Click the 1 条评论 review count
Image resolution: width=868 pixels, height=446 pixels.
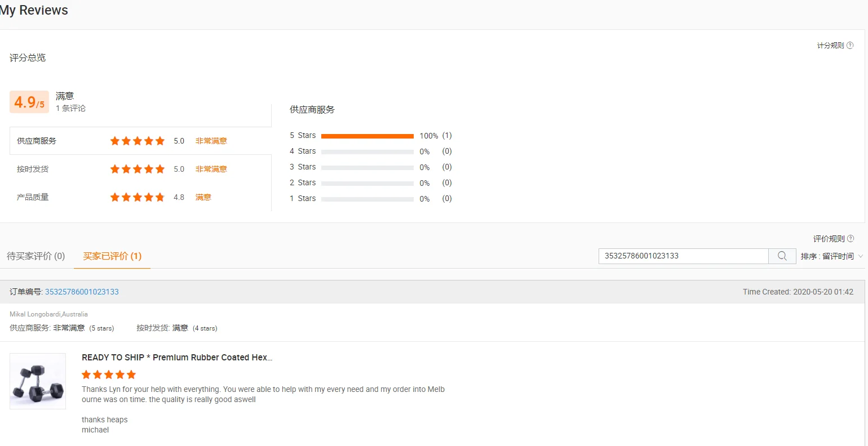(x=70, y=108)
